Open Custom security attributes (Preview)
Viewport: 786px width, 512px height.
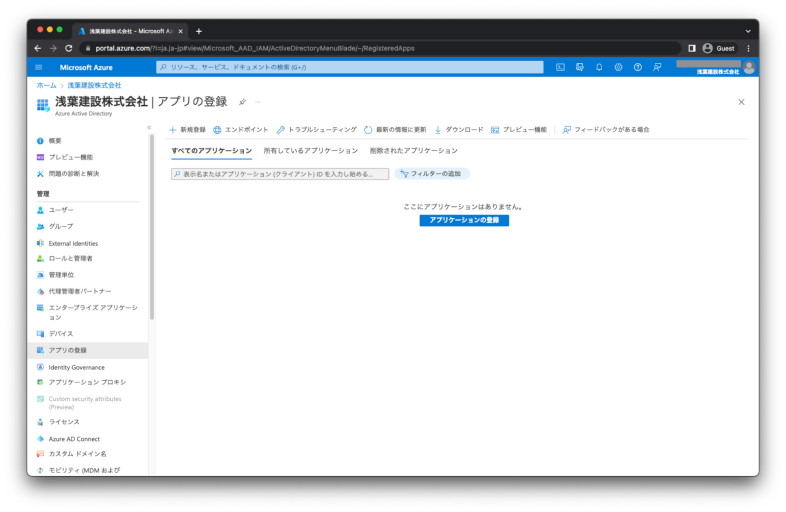tap(79, 403)
